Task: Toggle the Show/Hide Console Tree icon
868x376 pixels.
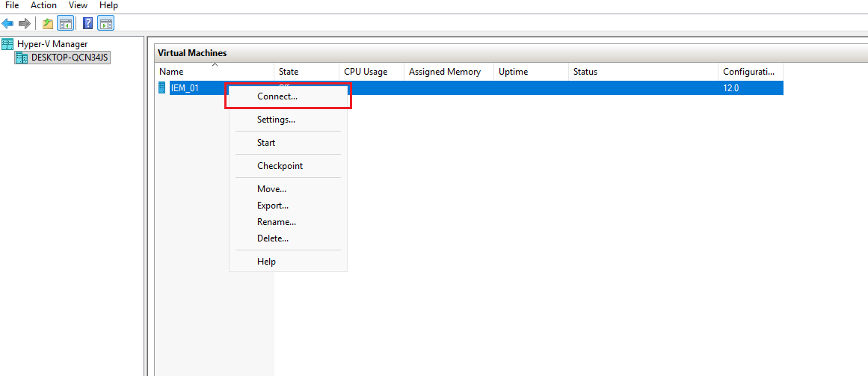Action: [x=66, y=23]
